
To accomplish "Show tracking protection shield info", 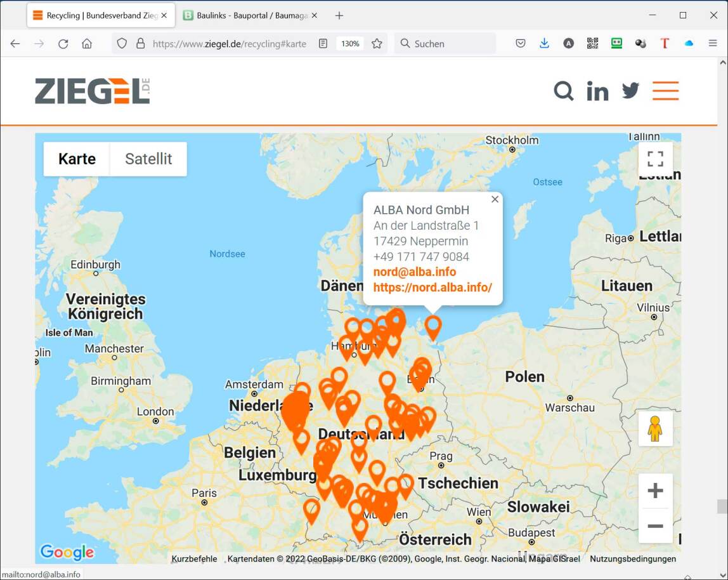I will click(x=122, y=44).
